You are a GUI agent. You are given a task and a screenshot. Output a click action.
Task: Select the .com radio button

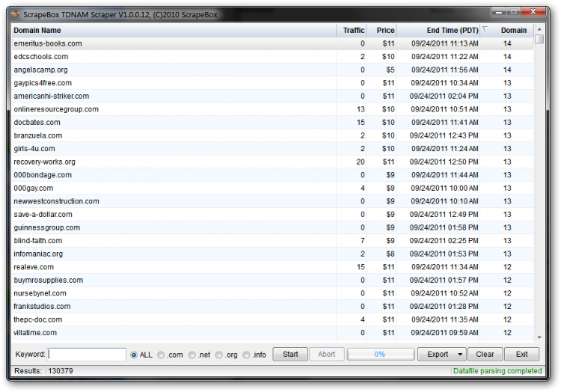point(162,355)
